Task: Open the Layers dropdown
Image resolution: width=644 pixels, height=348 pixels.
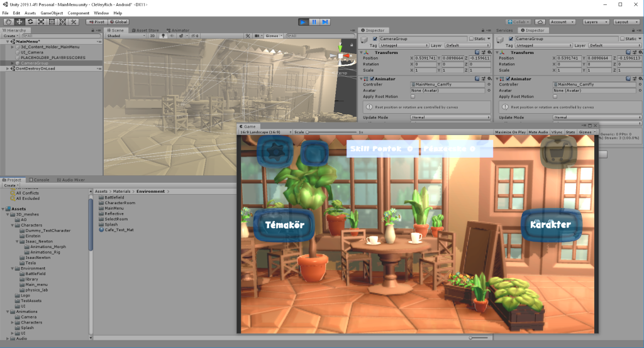Action: pyautogui.click(x=594, y=22)
